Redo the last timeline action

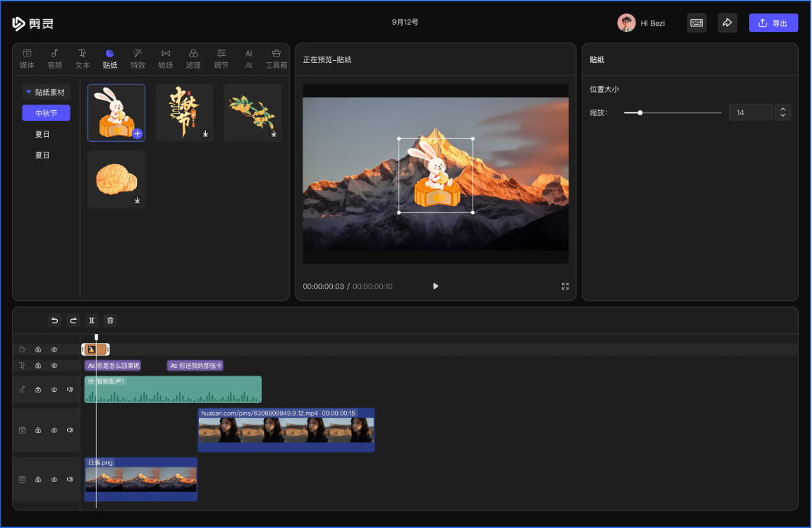(x=73, y=321)
